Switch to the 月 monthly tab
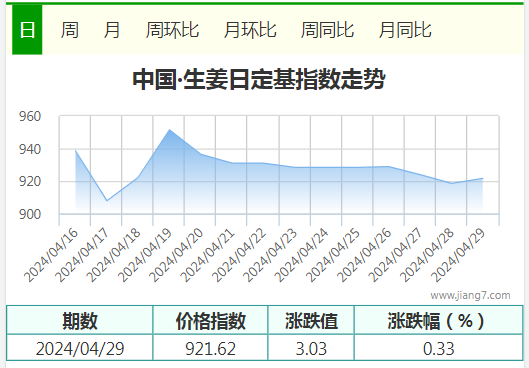This screenshot has height=368, width=529. (x=112, y=30)
